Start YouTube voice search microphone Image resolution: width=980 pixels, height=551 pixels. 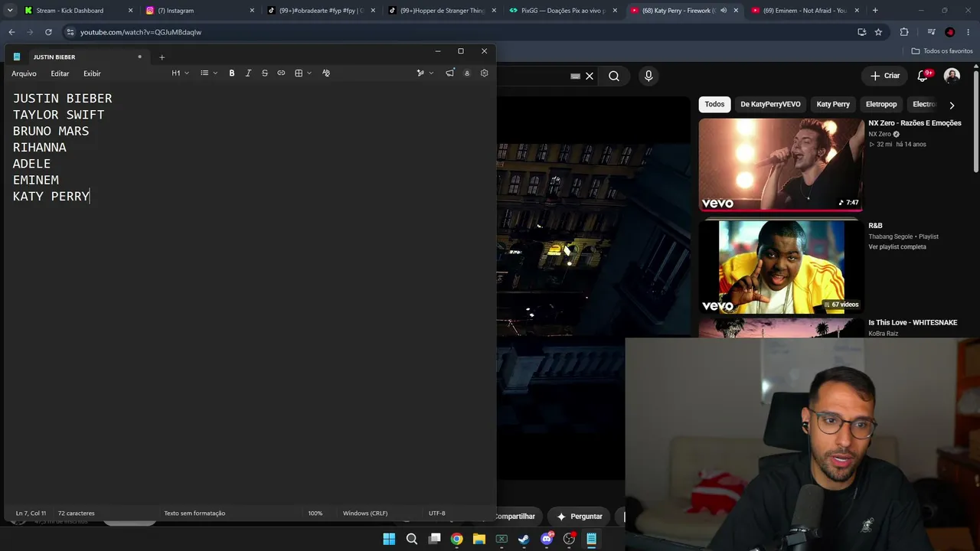point(648,76)
